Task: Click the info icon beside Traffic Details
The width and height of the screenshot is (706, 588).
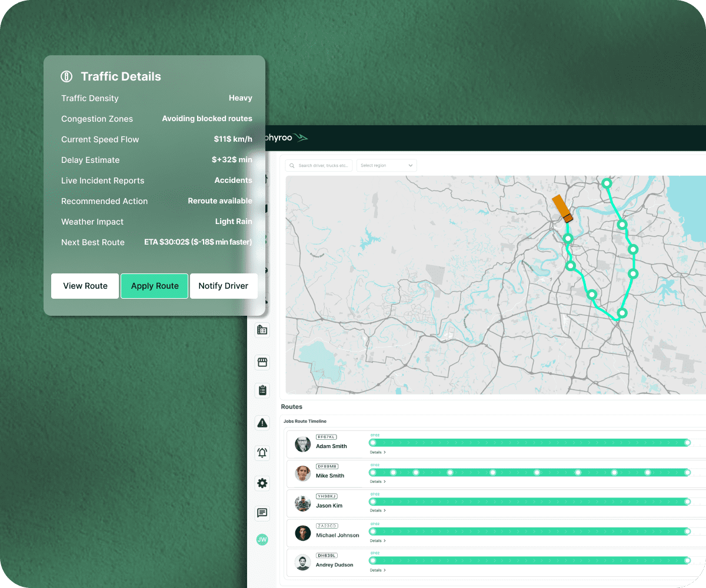Action: tap(66, 76)
